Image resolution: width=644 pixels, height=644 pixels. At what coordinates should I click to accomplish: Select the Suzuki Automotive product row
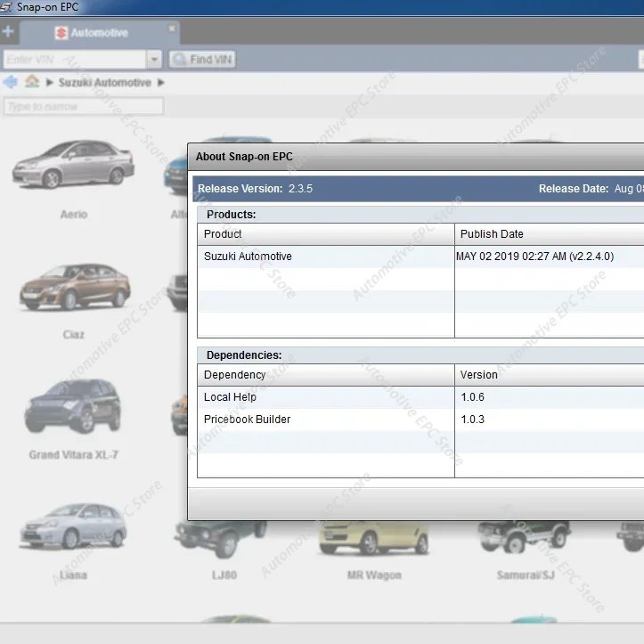coord(420,257)
